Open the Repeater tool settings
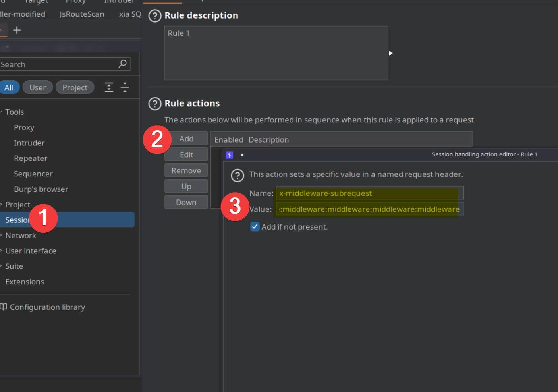 pos(31,158)
